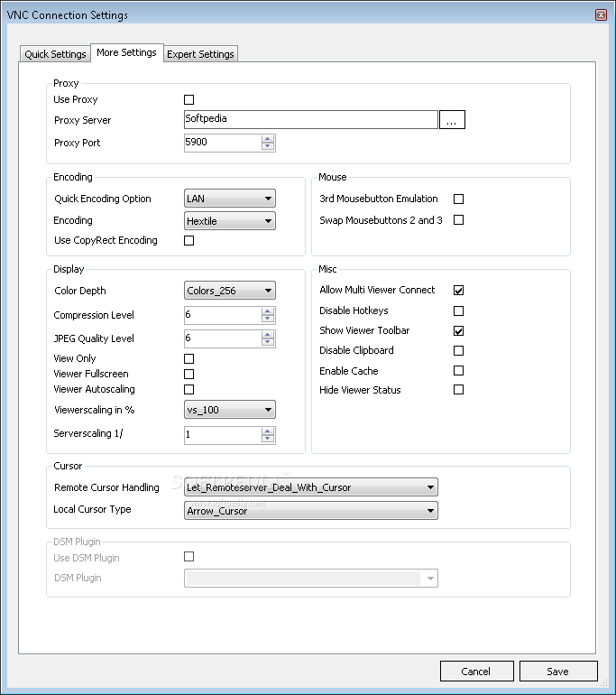Uncheck Show Viewer Toolbar

coord(459,331)
